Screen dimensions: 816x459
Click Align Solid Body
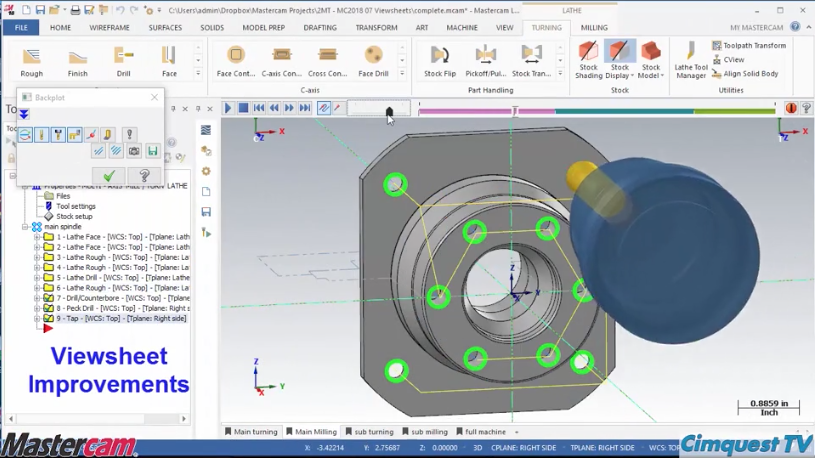pos(745,74)
